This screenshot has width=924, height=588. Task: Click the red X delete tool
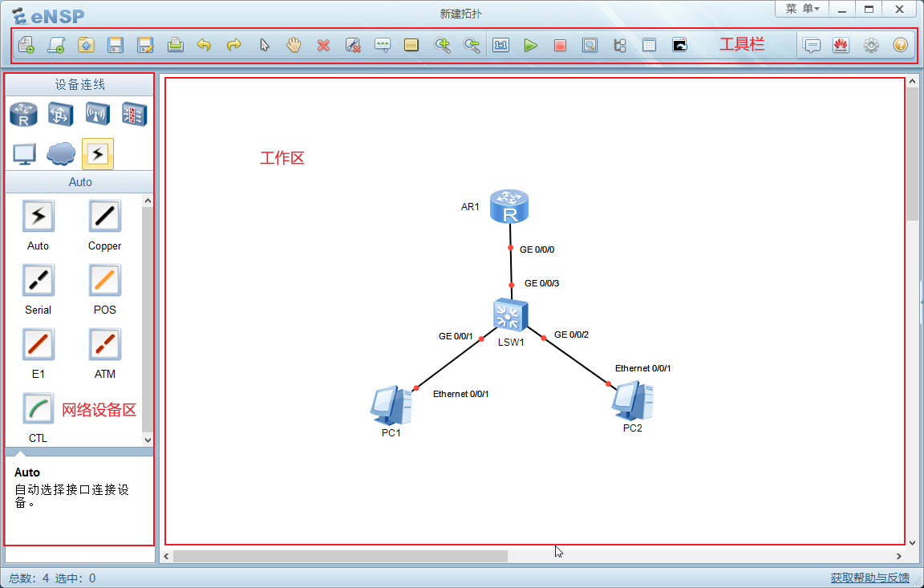[x=323, y=45]
